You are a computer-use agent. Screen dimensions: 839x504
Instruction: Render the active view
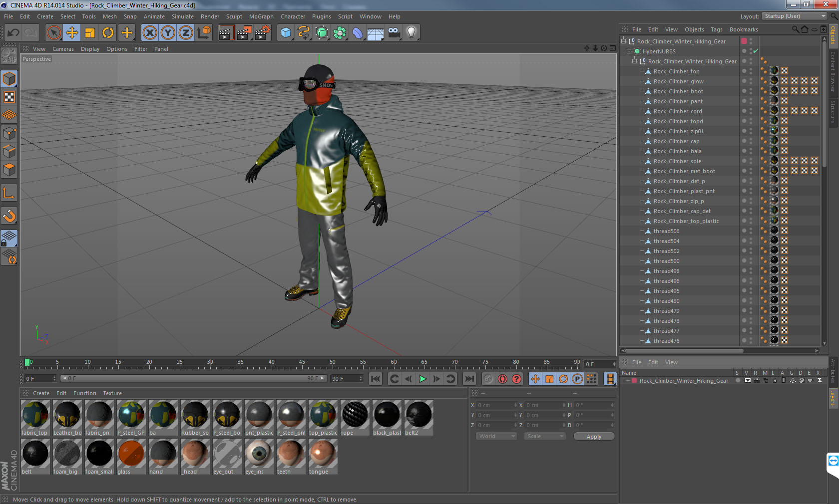tap(225, 33)
